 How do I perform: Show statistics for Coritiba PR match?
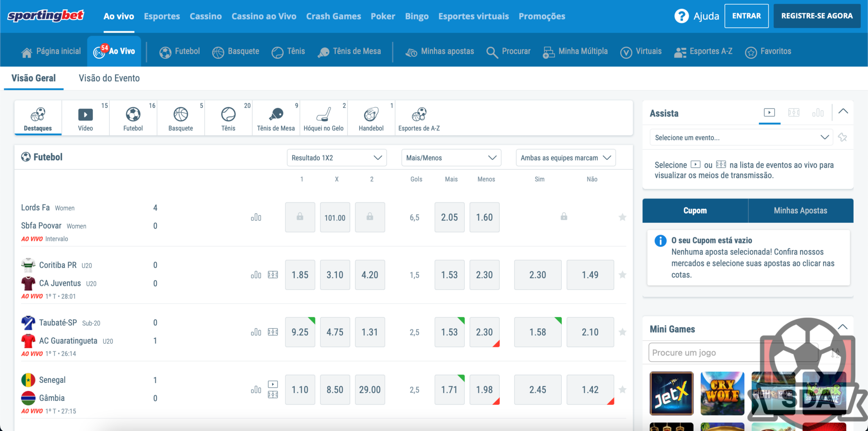tap(256, 275)
